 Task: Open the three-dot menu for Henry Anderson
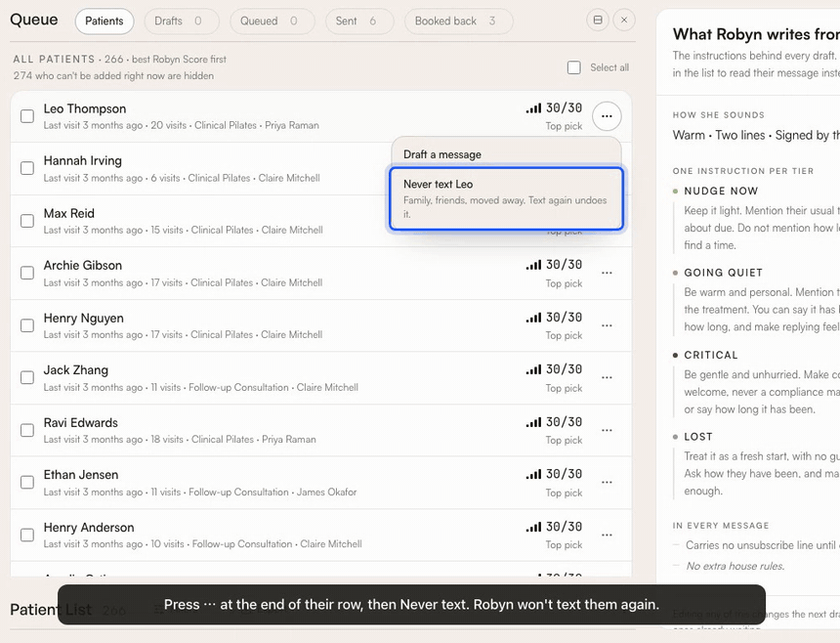click(x=607, y=535)
